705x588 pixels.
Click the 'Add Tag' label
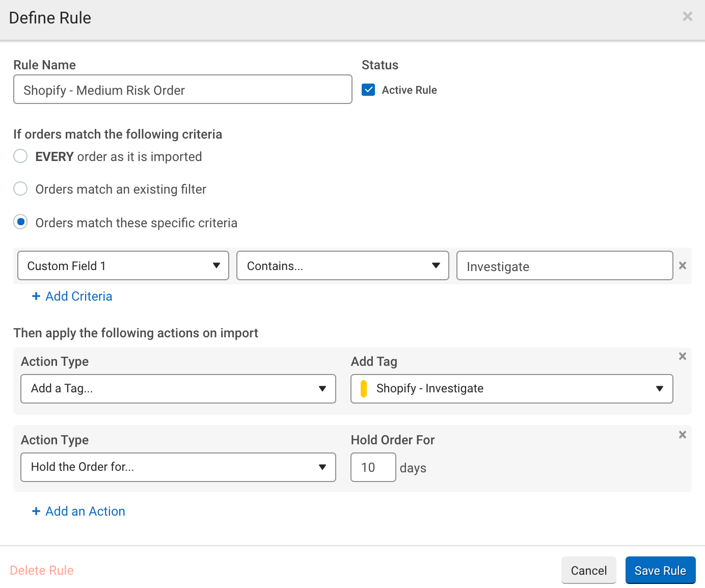[x=374, y=361]
